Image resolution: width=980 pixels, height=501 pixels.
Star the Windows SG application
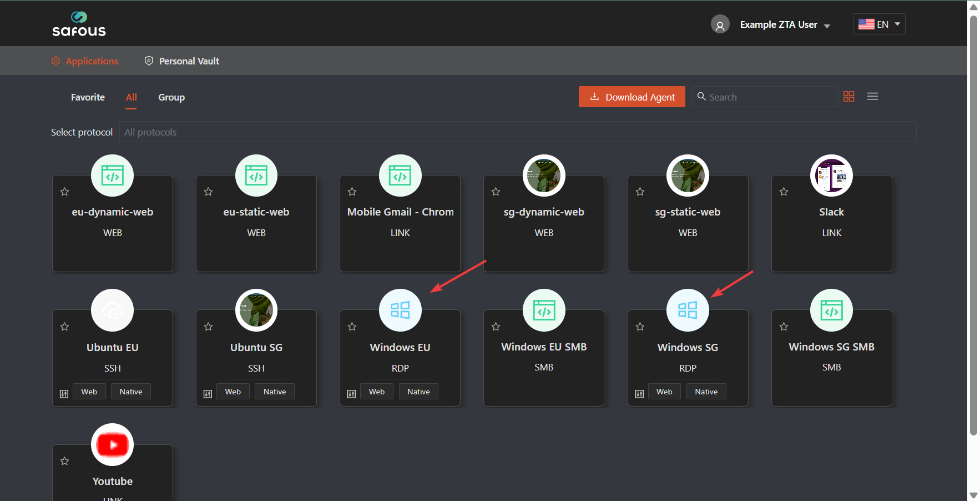(639, 327)
